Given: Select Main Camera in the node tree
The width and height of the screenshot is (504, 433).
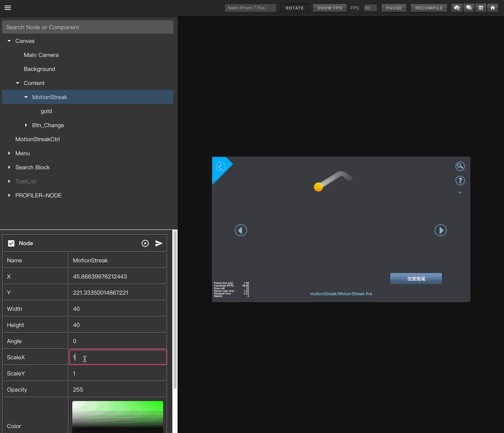Looking at the screenshot, I should pos(41,55).
